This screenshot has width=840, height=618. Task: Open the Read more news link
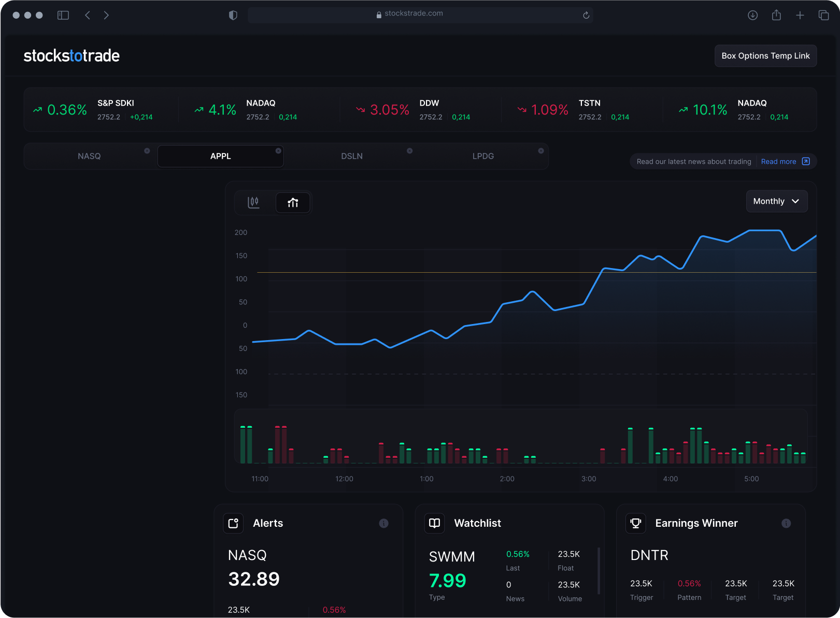click(785, 162)
